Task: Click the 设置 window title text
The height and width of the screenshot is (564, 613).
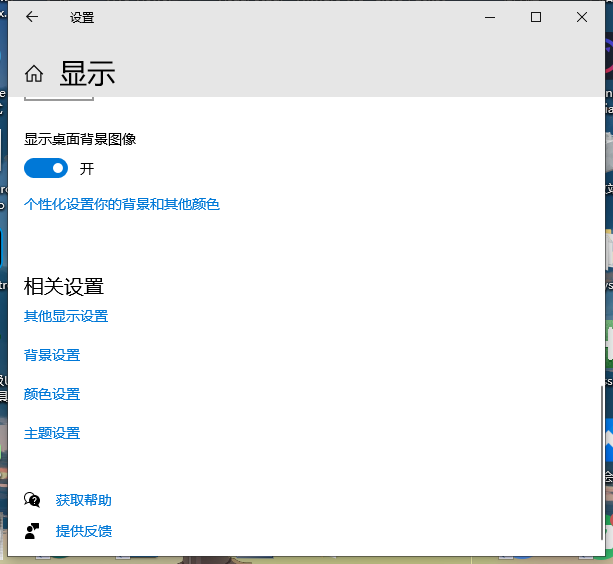Action: (82, 18)
